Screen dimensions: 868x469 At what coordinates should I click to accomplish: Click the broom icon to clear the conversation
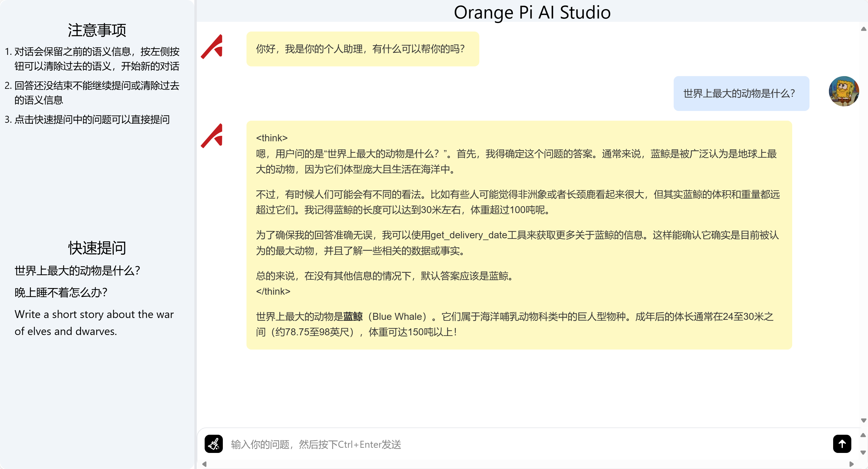coord(214,444)
